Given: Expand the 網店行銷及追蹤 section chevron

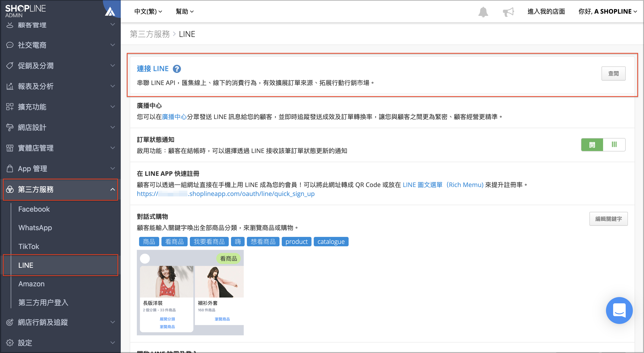Looking at the screenshot, I should [113, 322].
